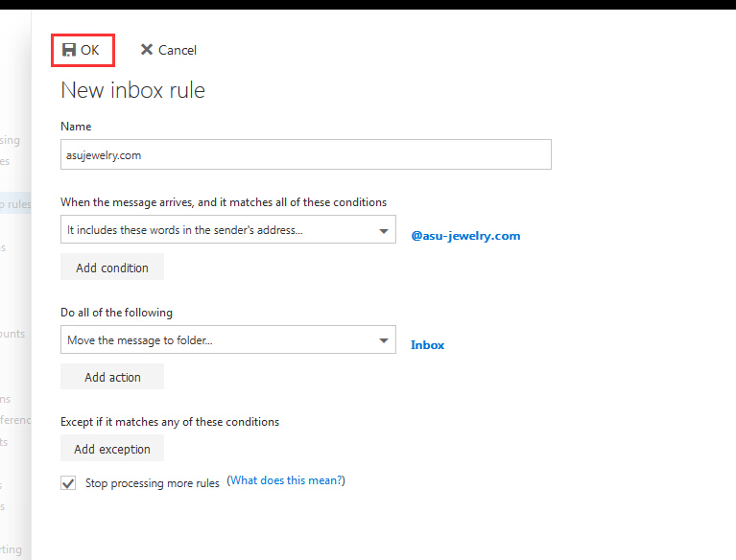Click the OK save button
The image size is (736, 560).
tap(83, 50)
